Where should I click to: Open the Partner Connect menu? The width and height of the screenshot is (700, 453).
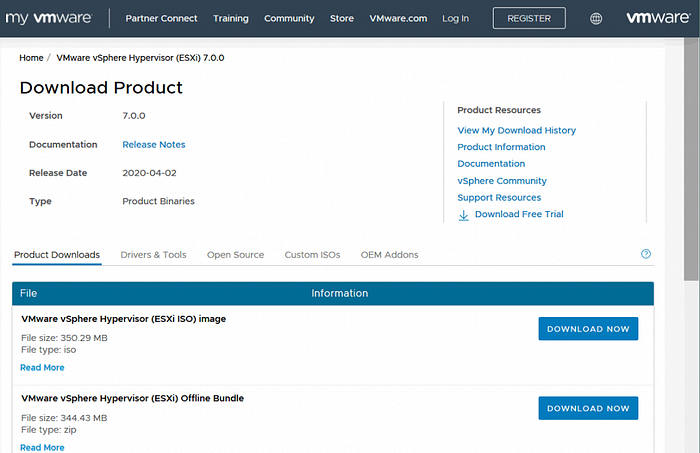click(x=161, y=18)
